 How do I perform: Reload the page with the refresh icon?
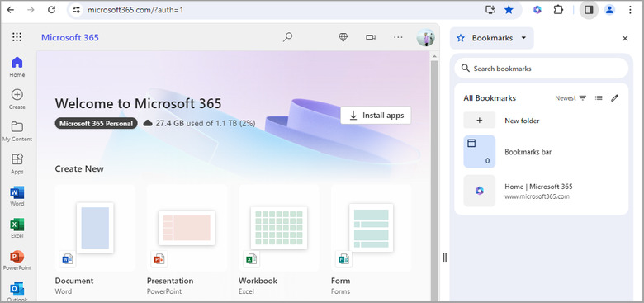pos(51,10)
